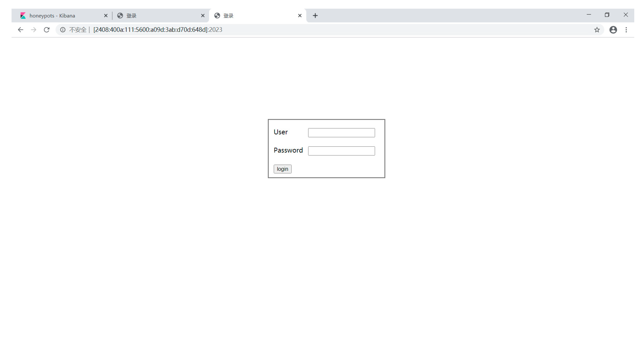Focus the Password input field
644x342 pixels.
tap(341, 151)
